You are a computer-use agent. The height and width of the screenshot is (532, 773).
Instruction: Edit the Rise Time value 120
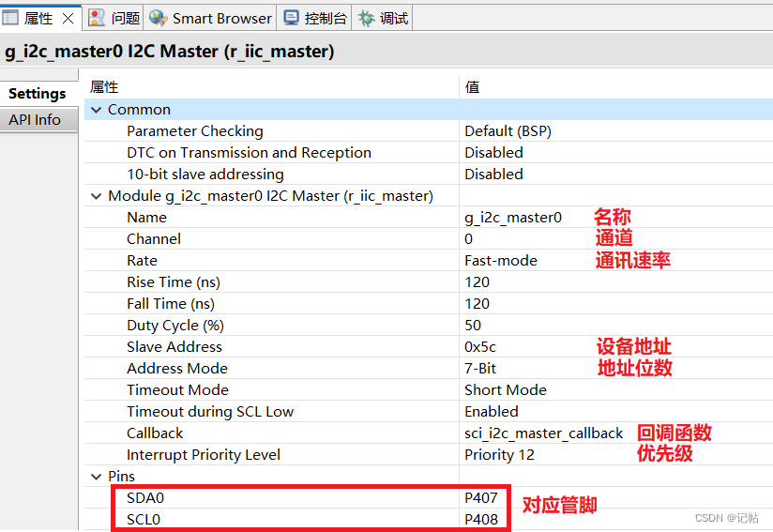(x=477, y=282)
